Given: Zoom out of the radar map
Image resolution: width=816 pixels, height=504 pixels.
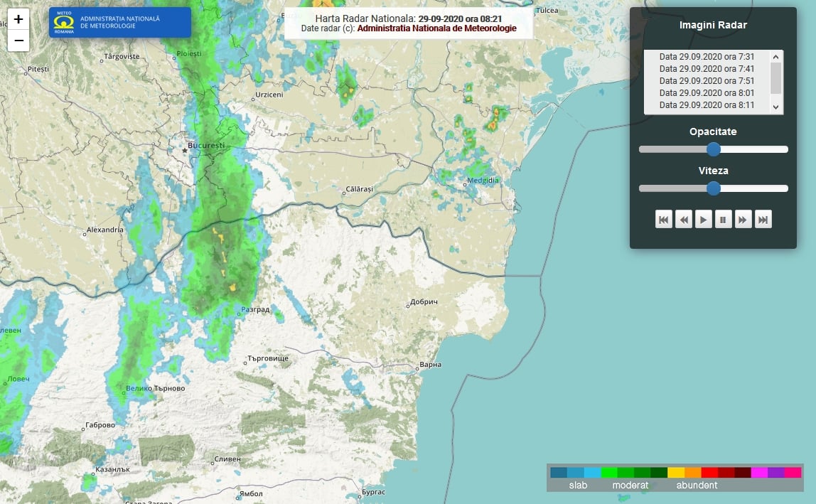Looking at the screenshot, I should click(x=18, y=41).
